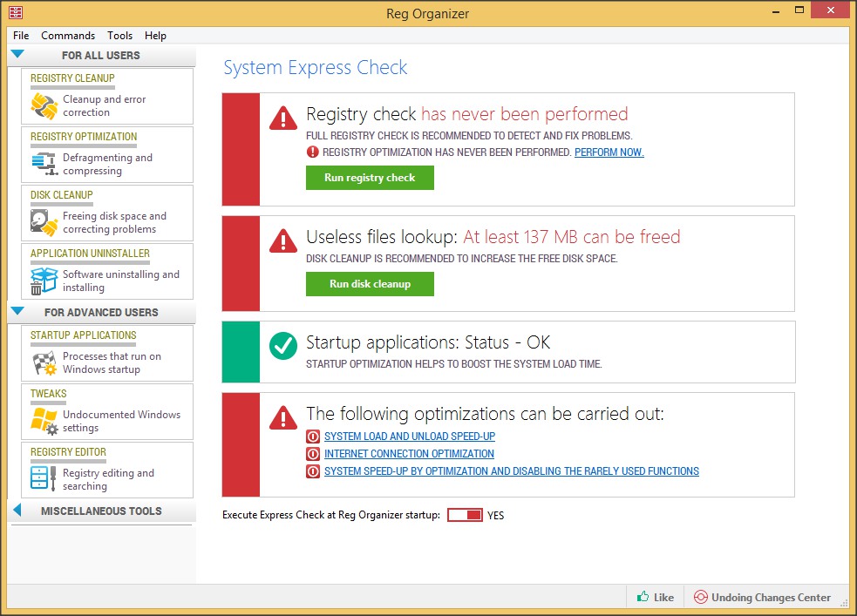Screen dimensions: 857x616
Task: Open System Speed-up by Optimization and Disabling link
Action: pos(512,471)
